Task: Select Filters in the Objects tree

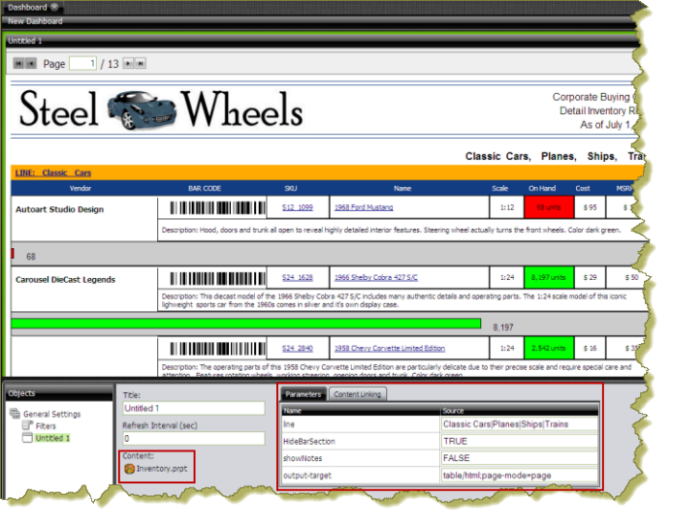Action: 48,426
